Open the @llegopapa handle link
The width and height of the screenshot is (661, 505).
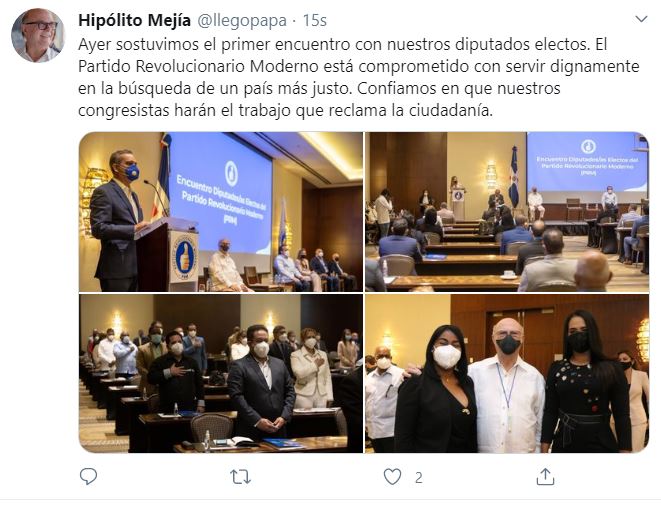(x=242, y=21)
